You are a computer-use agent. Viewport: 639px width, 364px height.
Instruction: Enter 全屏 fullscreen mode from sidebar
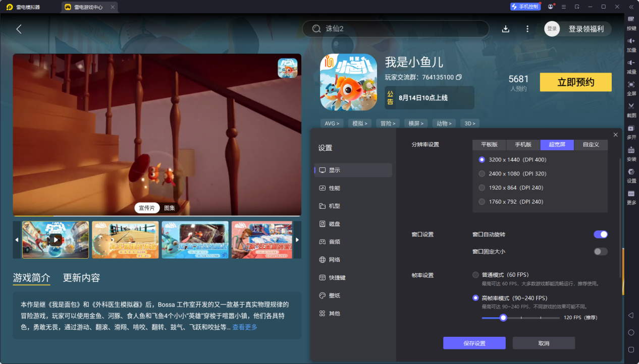(631, 84)
